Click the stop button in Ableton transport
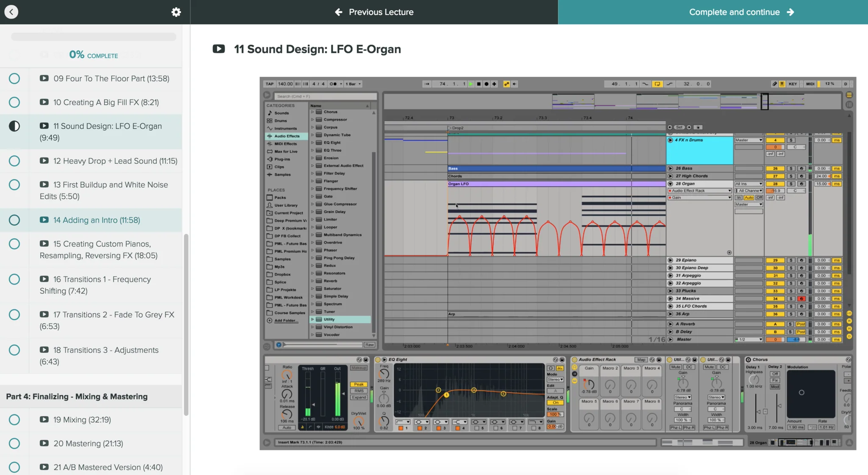The width and height of the screenshot is (868, 475). (479, 84)
